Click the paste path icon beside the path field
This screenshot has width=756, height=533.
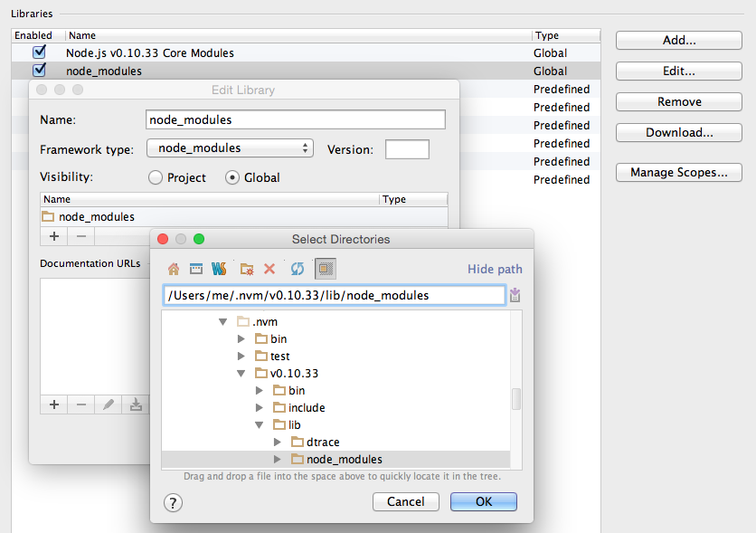(515, 295)
